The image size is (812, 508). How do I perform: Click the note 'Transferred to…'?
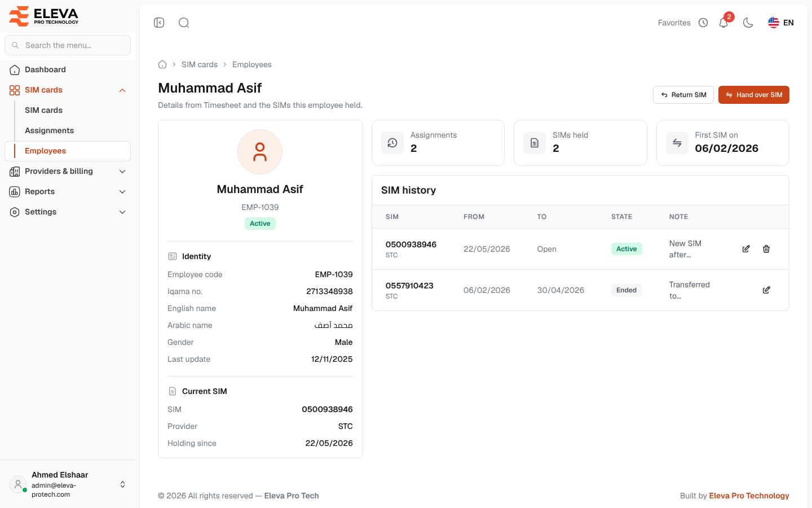[x=689, y=290]
